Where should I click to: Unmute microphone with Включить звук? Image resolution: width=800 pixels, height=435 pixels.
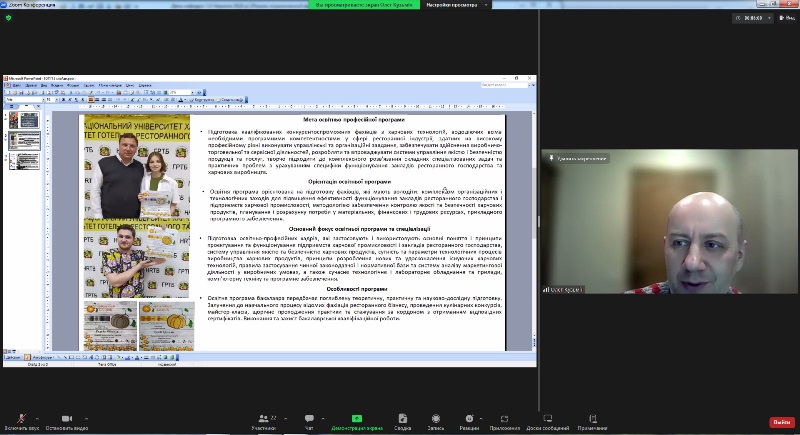pos(20,419)
